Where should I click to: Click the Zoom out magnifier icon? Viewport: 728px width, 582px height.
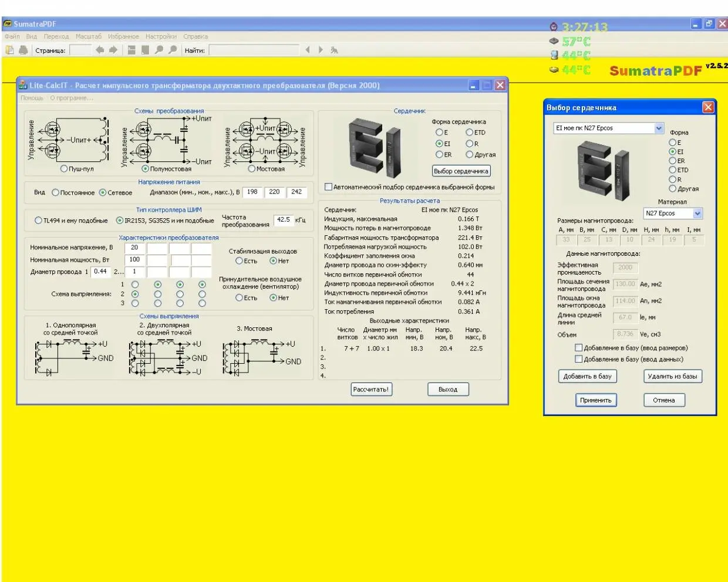(159, 50)
